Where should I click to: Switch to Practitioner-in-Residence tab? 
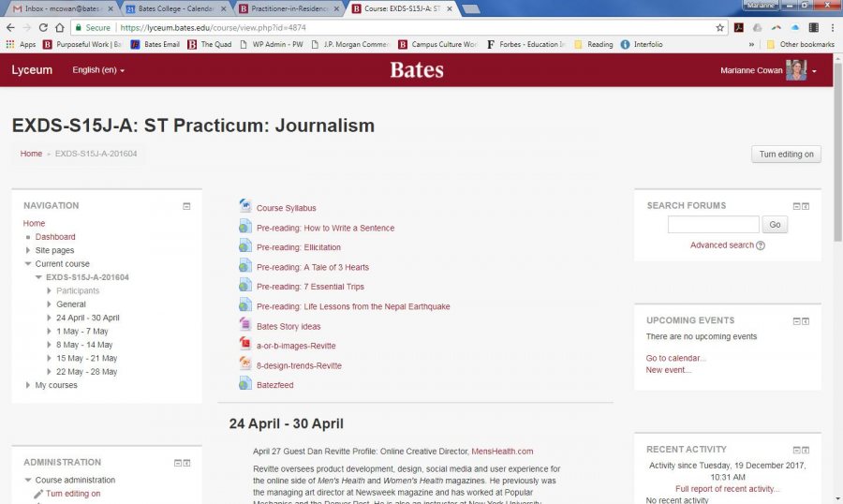click(x=288, y=8)
